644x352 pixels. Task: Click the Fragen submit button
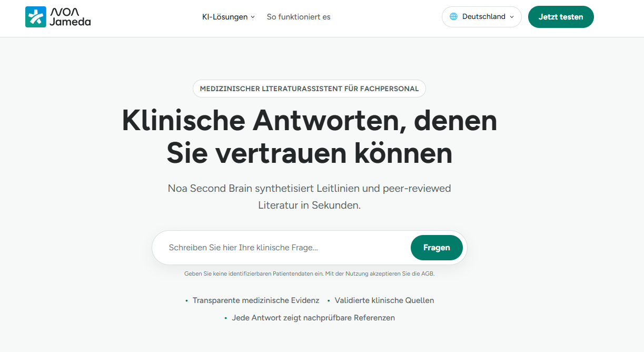click(437, 248)
